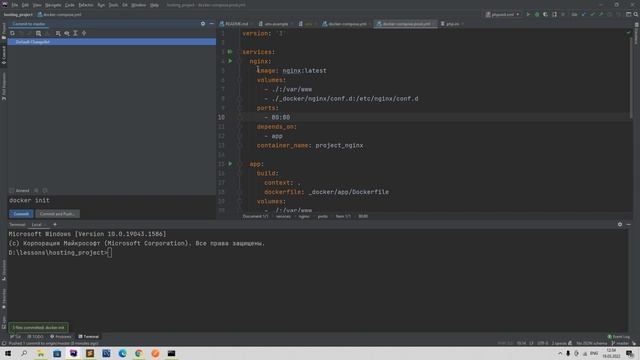The image size is (640, 360).
Task: Open the Git tool window button
Action: [x=16, y=337]
